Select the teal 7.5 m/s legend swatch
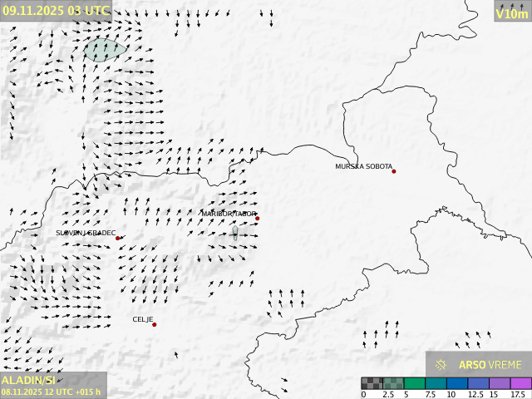Image resolution: width=532 pixels, height=399 pixels. pos(436,383)
